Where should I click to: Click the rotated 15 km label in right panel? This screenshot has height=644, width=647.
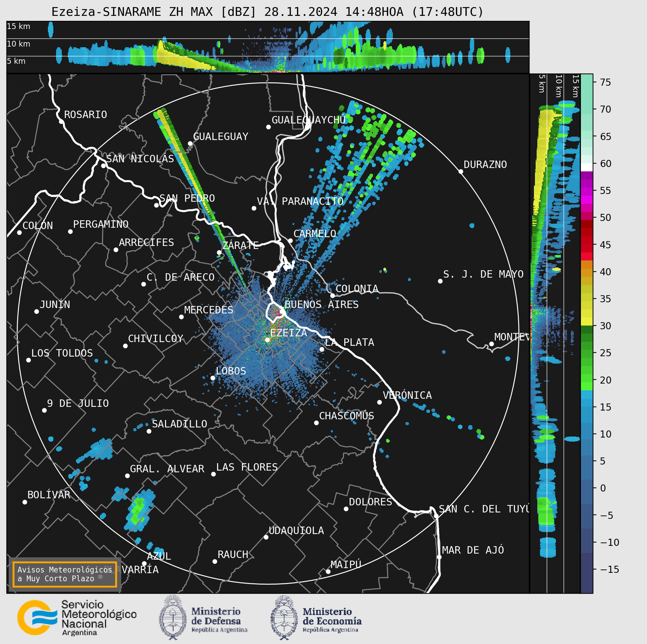[575, 86]
